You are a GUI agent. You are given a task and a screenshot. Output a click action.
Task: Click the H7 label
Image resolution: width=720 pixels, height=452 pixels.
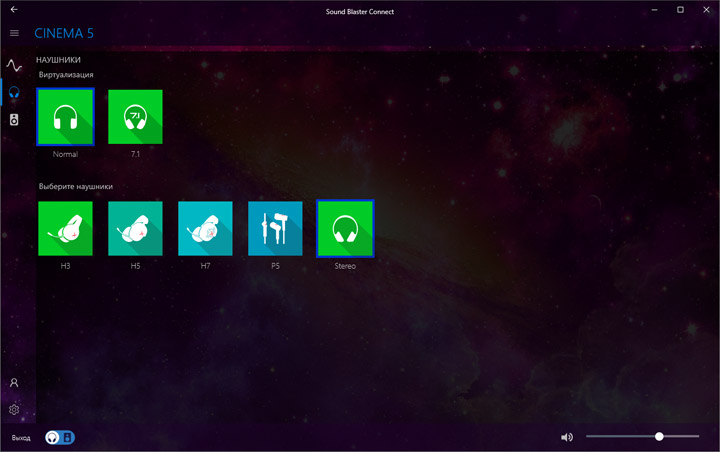[x=205, y=266]
